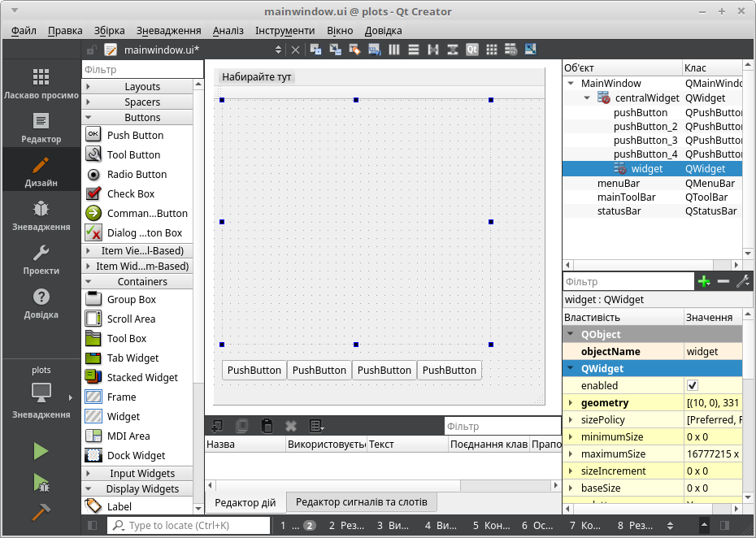
Task: Click the edit tab order toolbar icon
Action: (374, 50)
